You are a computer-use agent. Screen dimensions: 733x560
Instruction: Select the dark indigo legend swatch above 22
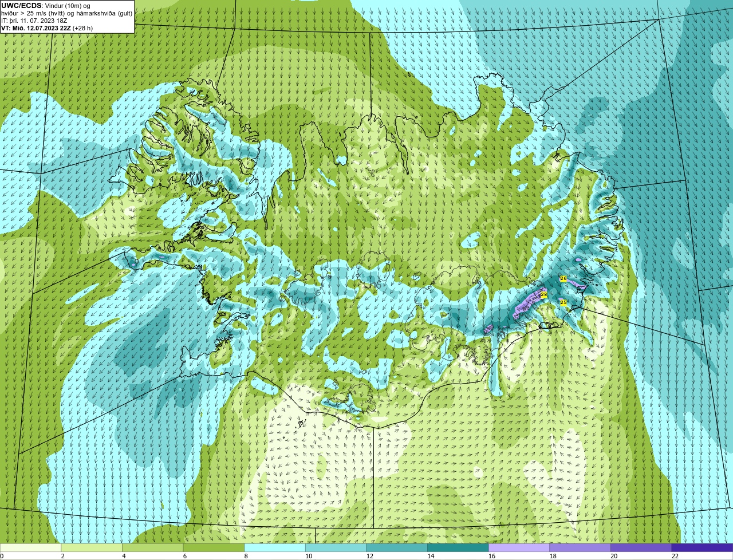click(x=703, y=547)
